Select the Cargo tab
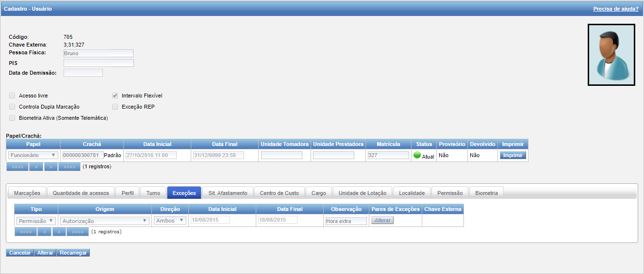The image size is (644, 274). [319, 193]
